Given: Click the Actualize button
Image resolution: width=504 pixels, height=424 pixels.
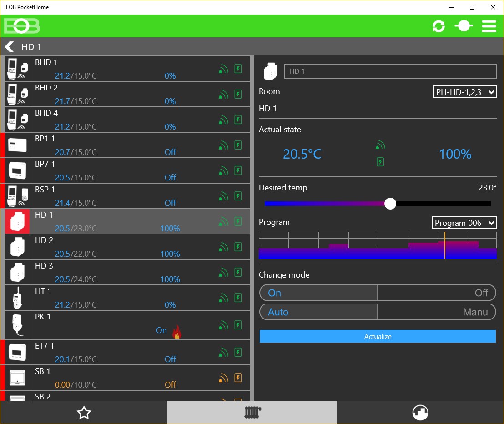Looking at the screenshot, I should point(378,336).
